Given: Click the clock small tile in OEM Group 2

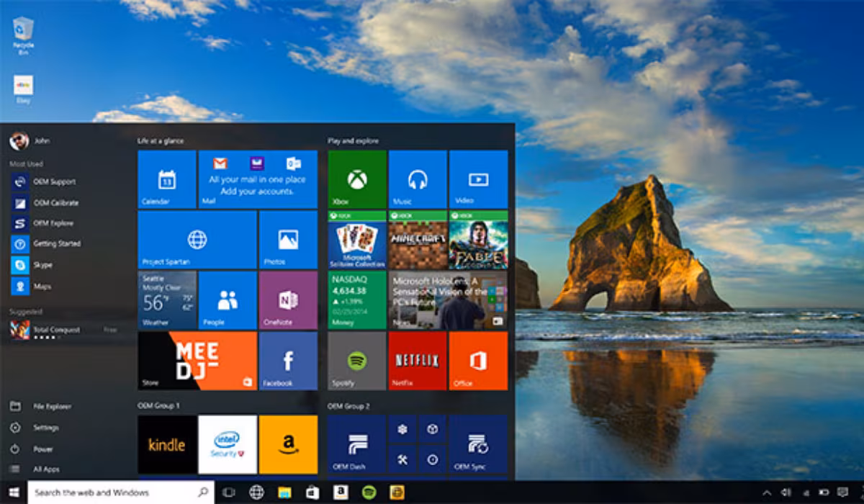Looking at the screenshot, I should [433, 459].
